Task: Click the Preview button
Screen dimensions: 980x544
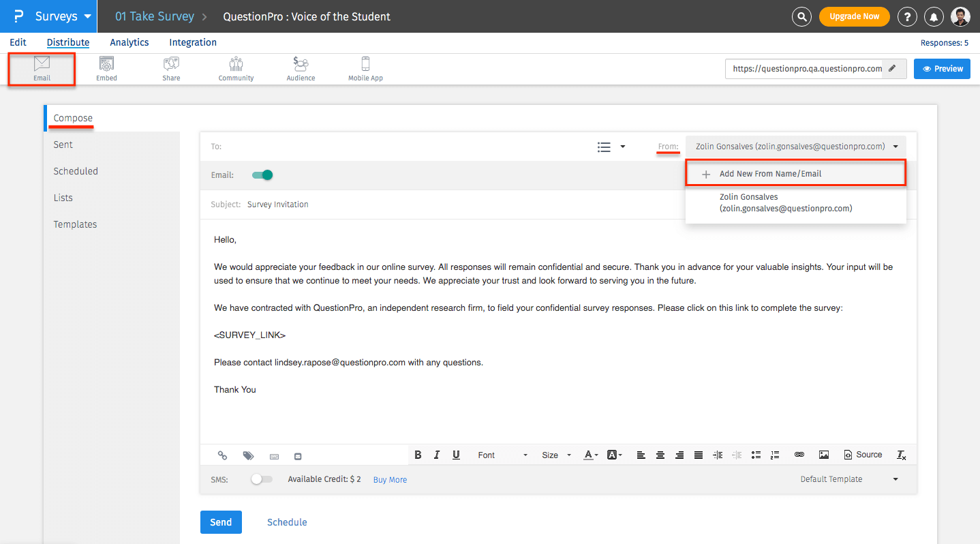Action: [942, 69]
